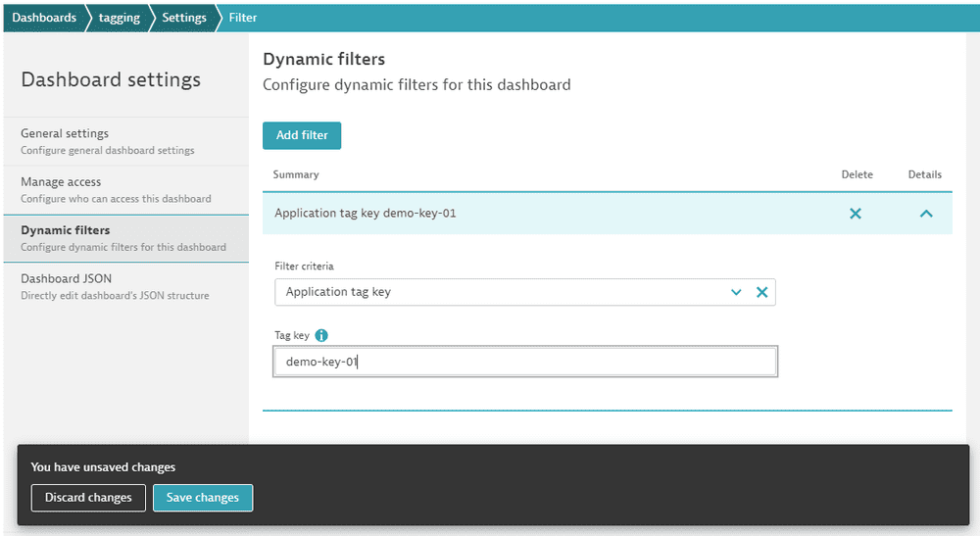The image size is (980, 536).
Task: Go to Dashboards breadcrumb
Action: (44, 18)
